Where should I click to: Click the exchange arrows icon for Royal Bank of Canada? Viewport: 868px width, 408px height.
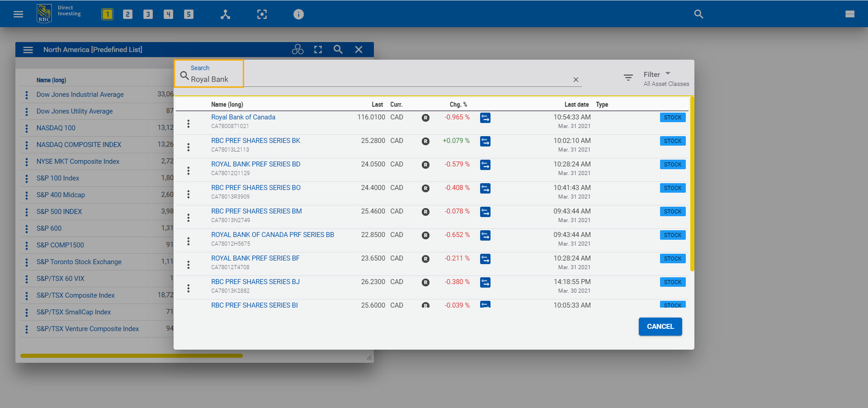[x=485, y=118]
